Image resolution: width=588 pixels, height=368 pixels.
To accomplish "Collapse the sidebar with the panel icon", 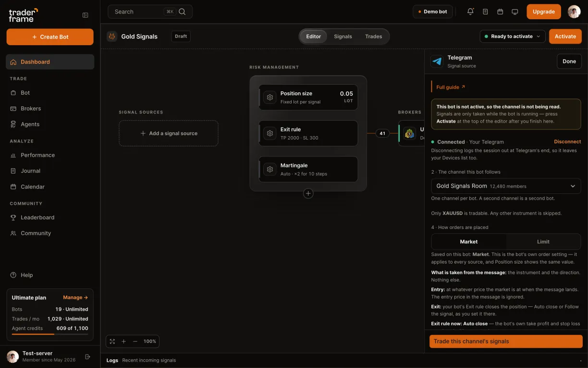I will click(x=86, y=15).
